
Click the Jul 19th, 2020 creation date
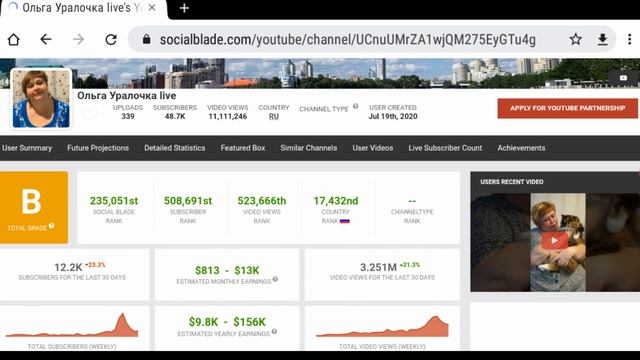(393, 116)
